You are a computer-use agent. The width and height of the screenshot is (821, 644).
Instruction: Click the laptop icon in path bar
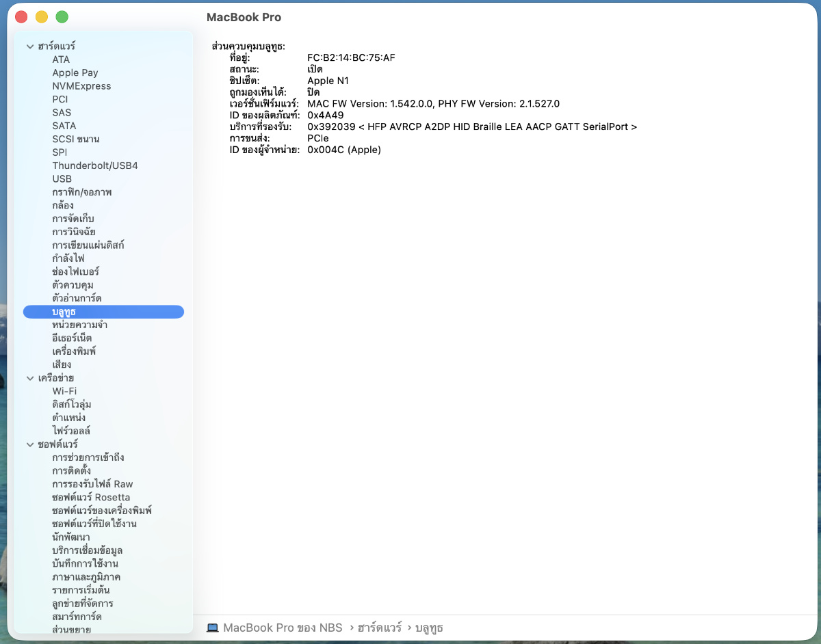coord(212,628)
